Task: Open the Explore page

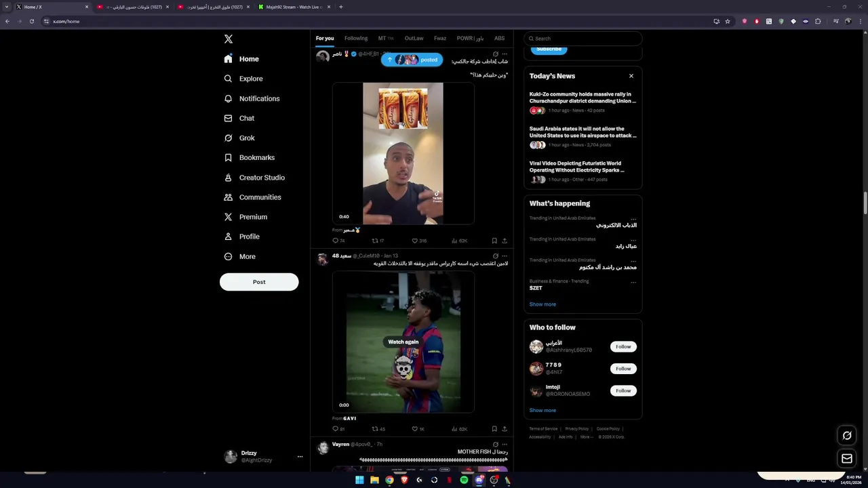Action: (x=243, y=79)
